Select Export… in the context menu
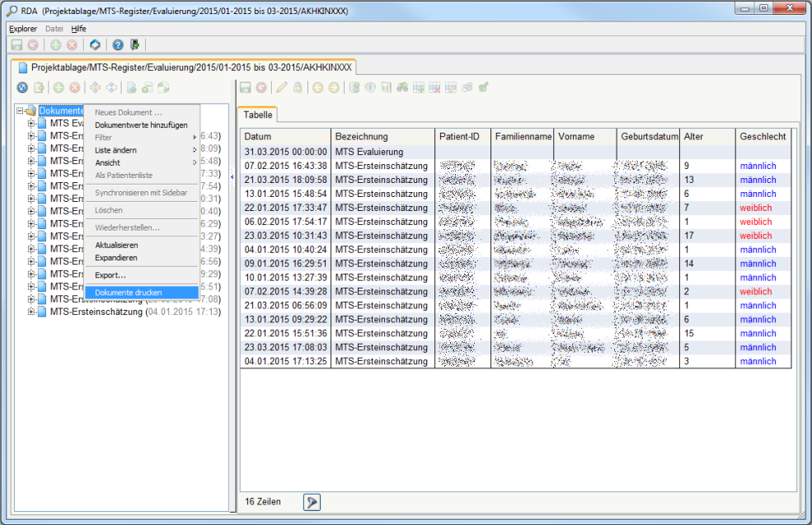This screenshot has width=812, height=525. point(110,275)
